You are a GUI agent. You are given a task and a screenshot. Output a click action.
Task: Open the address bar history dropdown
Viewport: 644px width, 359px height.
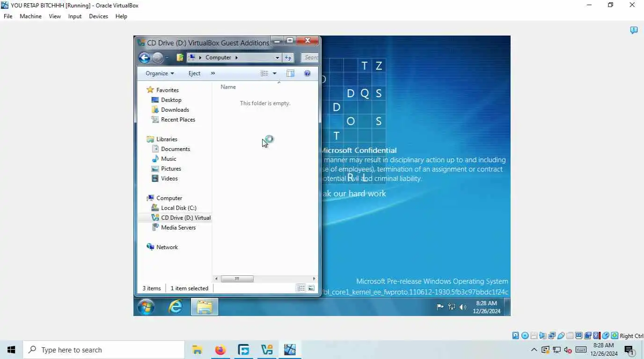click(x=277, y=57)
